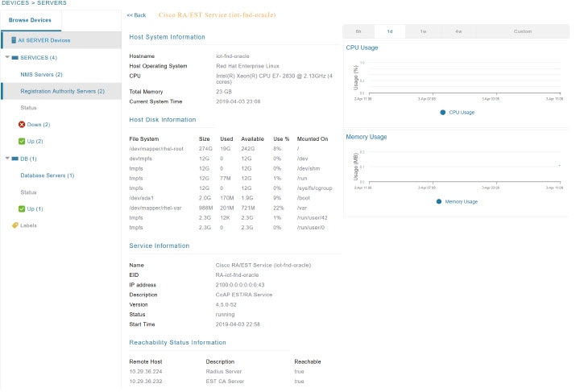Click the SERVERS breadcrumb
580x392 pixels.
52,3
